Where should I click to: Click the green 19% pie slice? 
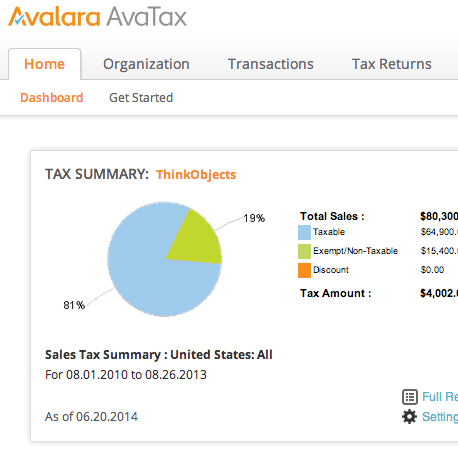(x=197, y=242)
